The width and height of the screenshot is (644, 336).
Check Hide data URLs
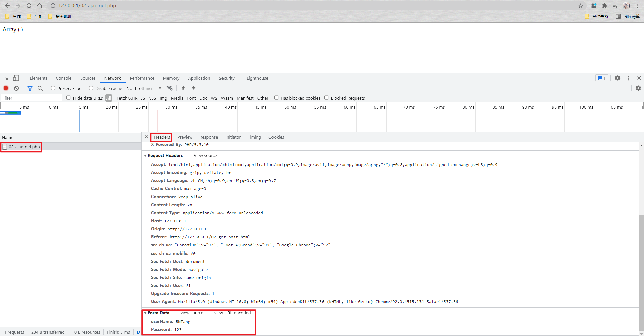pos(68,98)
